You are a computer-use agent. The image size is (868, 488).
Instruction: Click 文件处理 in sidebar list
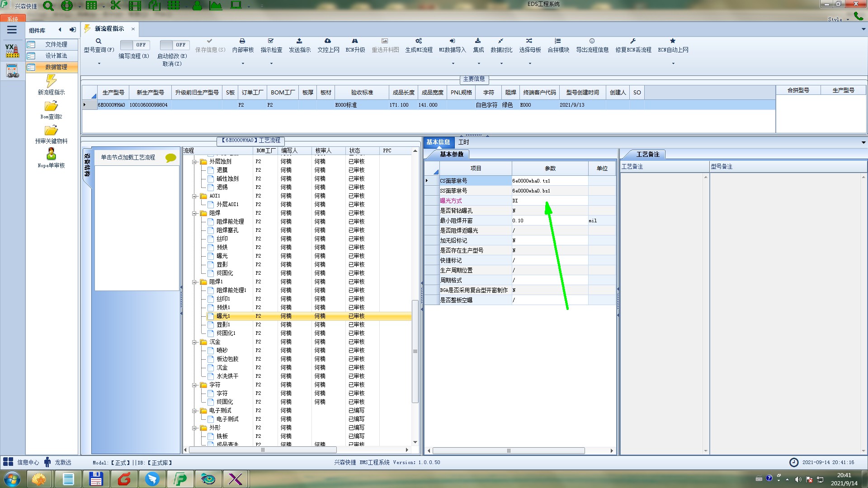coord(56,44)
